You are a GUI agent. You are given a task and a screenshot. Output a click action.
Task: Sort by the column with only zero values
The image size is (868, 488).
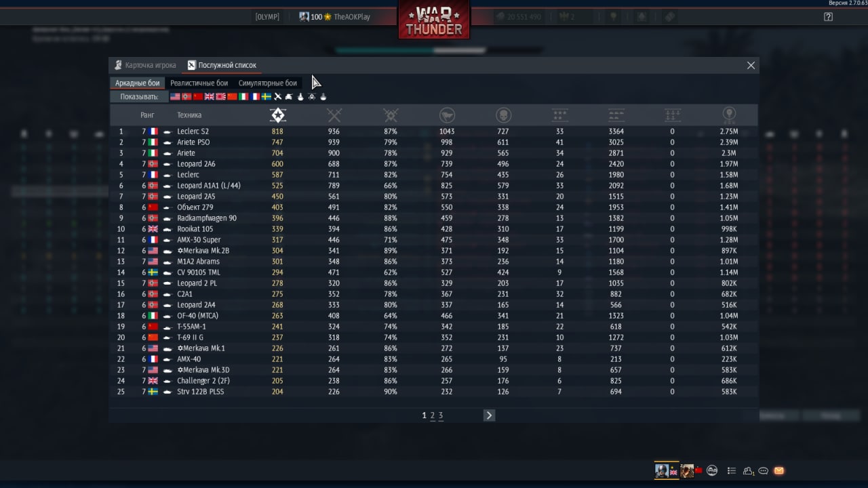pos(673,115)
